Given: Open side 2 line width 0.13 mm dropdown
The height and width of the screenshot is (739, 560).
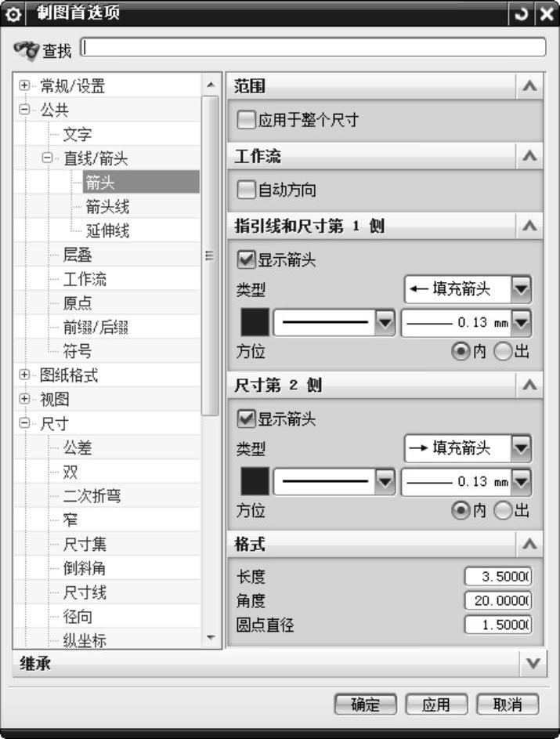Looking at the screenshot, I should click(466, 482).
